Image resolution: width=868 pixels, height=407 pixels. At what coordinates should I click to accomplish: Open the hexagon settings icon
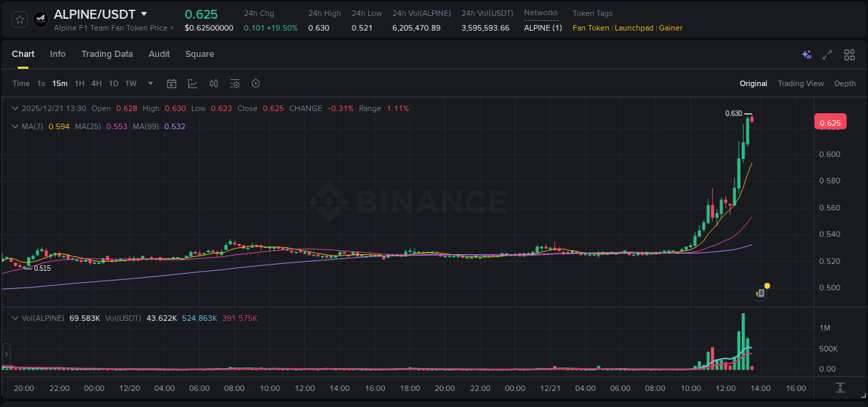pyautogui.click(x=256, y=83)
